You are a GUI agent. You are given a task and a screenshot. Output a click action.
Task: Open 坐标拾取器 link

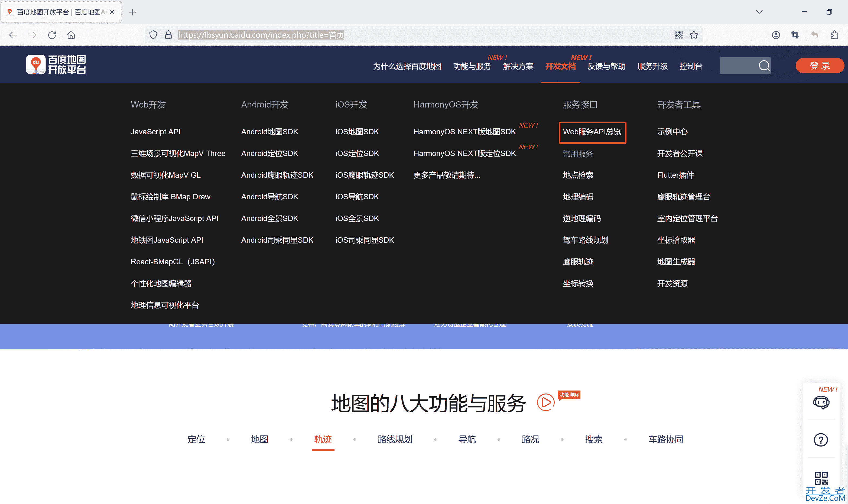pyautogui.click(x=676, y=240)
